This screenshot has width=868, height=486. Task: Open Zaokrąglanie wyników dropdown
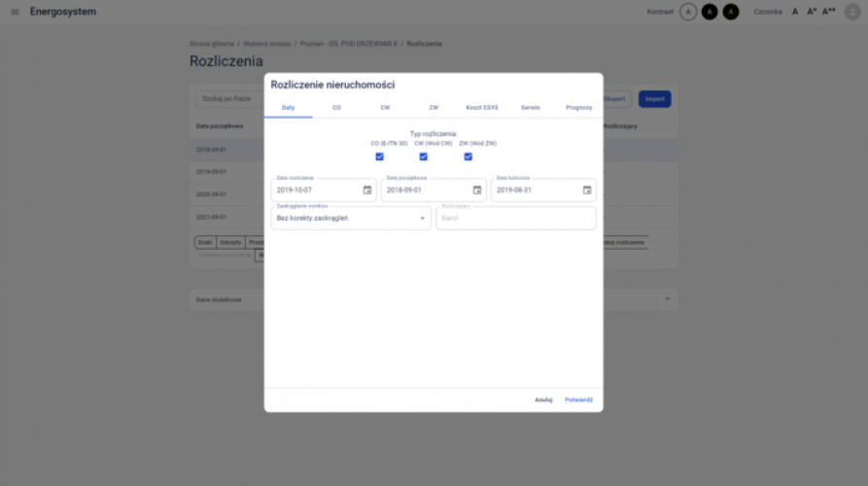(x=351, y=218)
